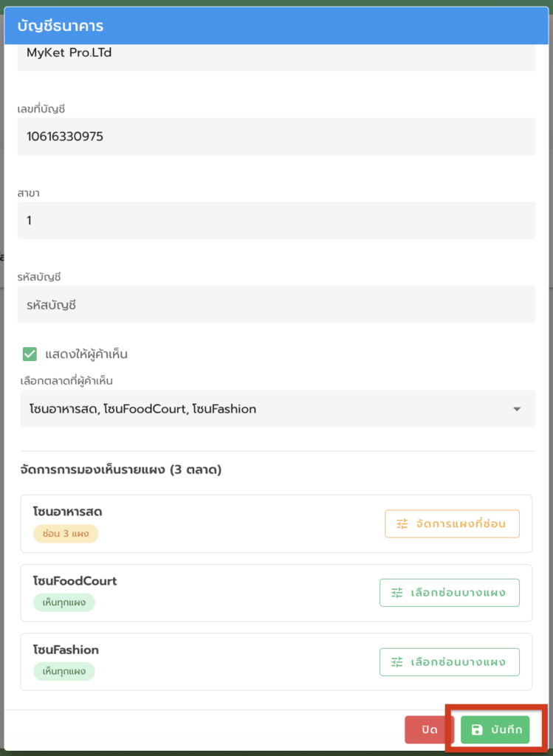The height and width of the screenshot is (756, 553).
Task: Click the เห็นทุกแผง badge under โซนFoodCourt
Action: coord(64,602)
